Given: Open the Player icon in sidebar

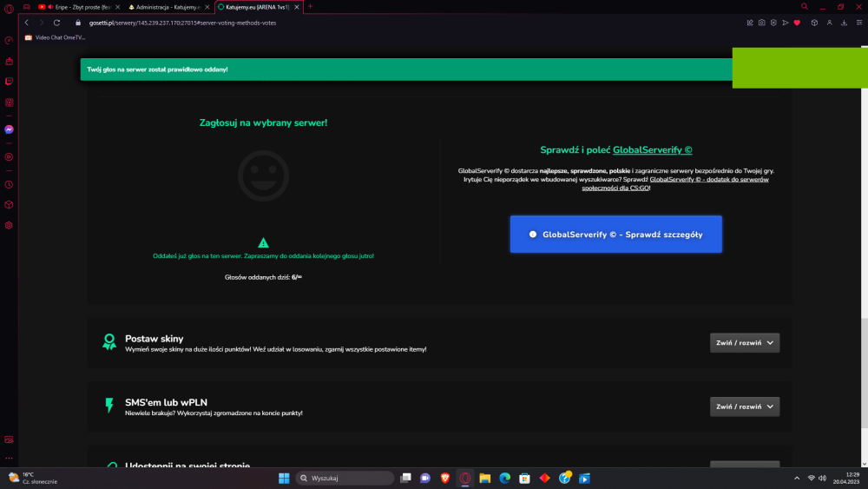Looking at the screenshot, I should click(9, 157).
